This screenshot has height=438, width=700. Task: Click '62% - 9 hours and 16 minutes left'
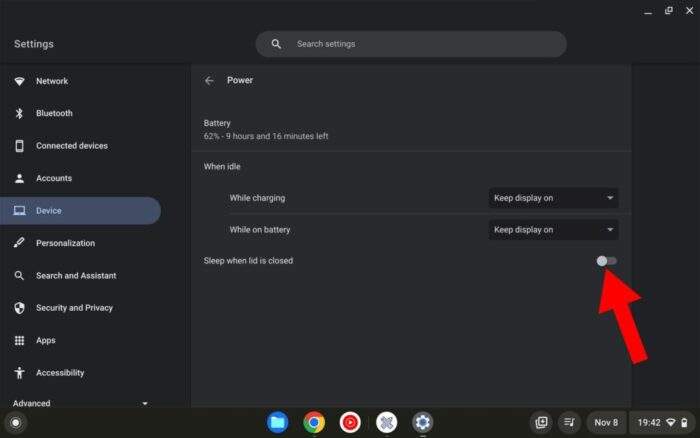pyautogui.click(x=266, y=136)
